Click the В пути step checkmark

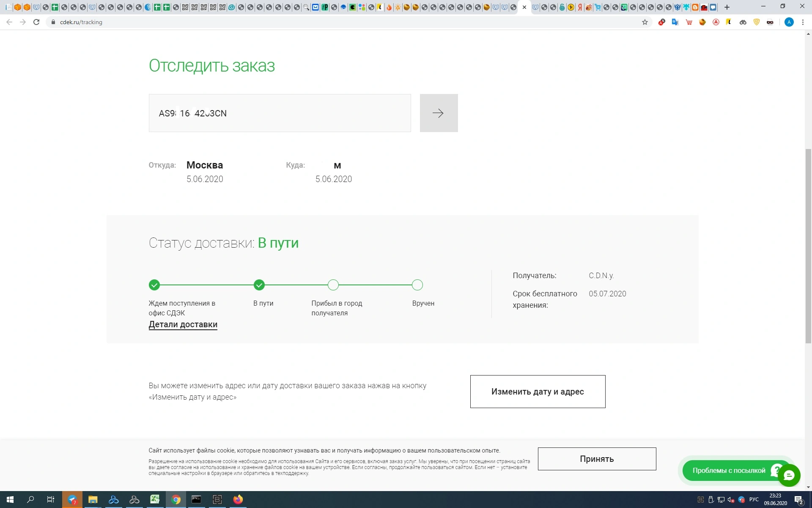click(x=259, y=285)
